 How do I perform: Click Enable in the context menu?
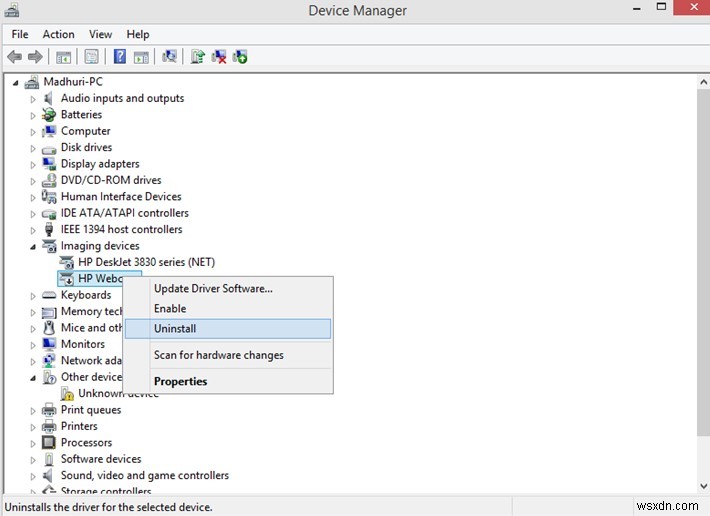(170, 309)
